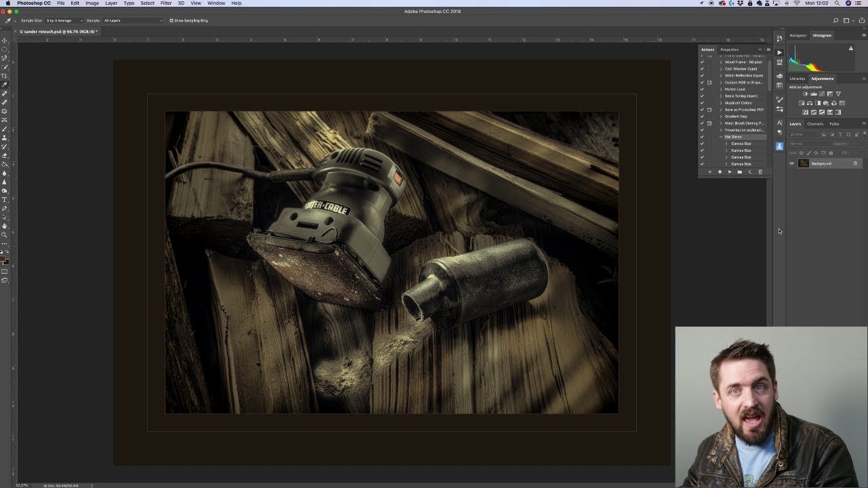
Task: Toggle the check for Gradient Map action
Action: coord(702,117)
